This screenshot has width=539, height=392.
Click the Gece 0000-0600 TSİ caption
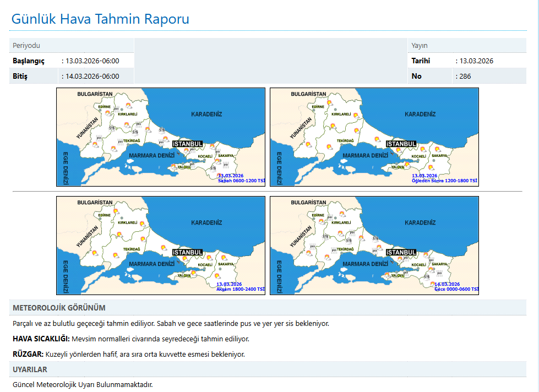pyautogui.click(x=456, y=289)
